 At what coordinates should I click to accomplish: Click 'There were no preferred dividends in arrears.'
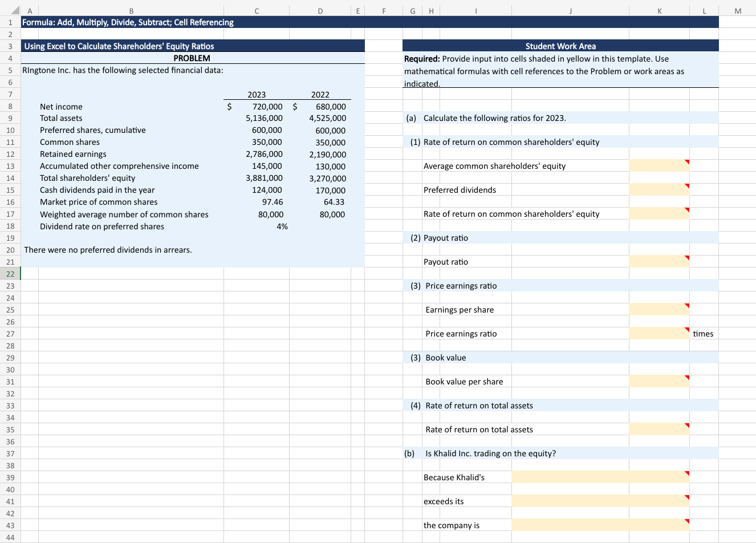(108, 250)
